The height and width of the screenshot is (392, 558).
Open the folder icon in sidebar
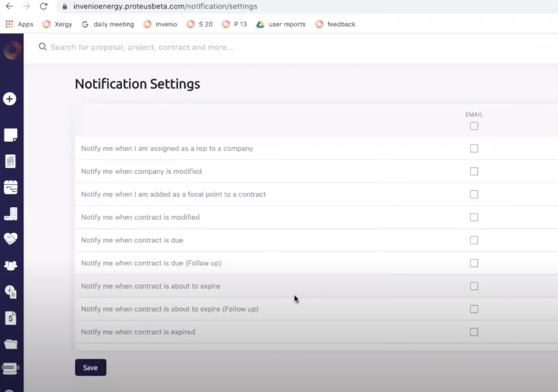pos(10,344)
